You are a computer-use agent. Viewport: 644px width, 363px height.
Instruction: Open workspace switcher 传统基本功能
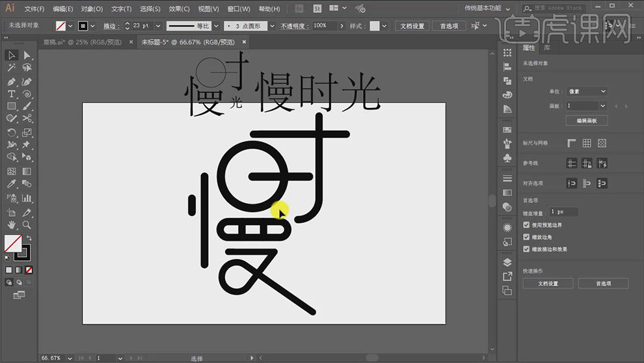(x=487, y=8)
